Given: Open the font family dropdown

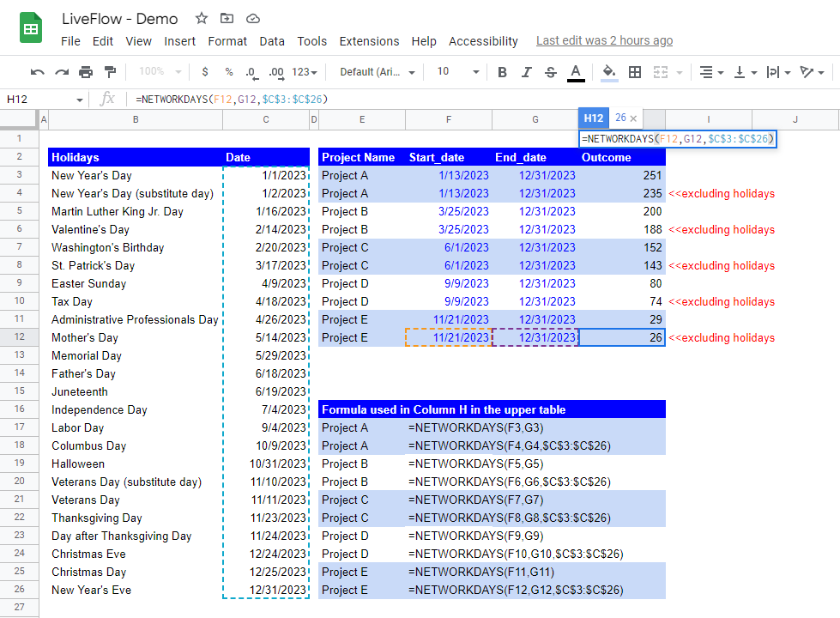Looking at the screenshot, I should coord(378,72).
